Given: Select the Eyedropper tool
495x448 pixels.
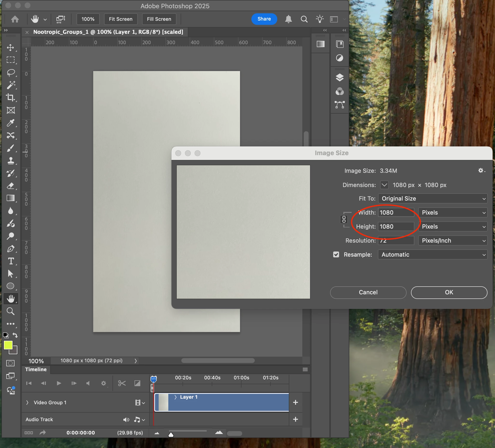Looking at the screenshot, I should pyautogui.click(x=10, y=123).
